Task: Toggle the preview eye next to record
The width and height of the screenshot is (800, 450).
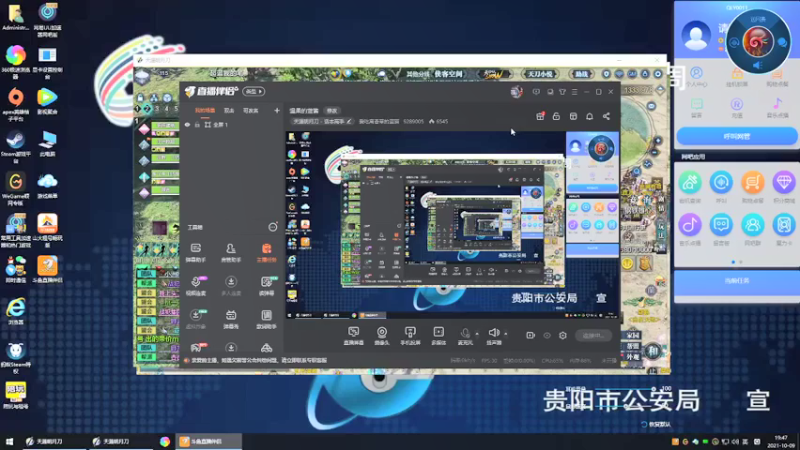Action: pos(547,335)
